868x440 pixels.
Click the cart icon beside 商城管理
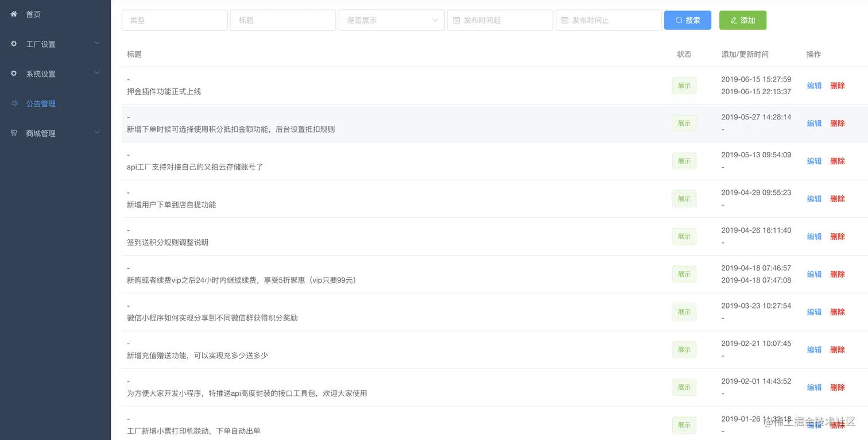point(14,133)
